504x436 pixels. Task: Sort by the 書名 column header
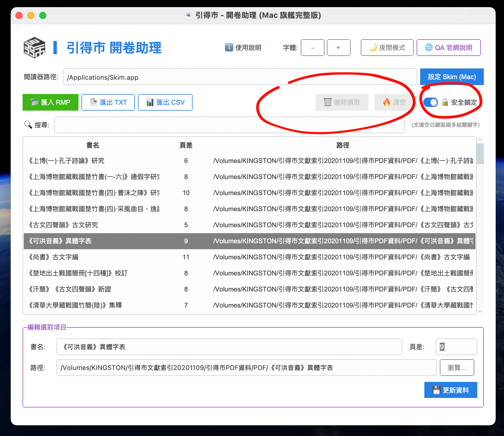coord(92,145)
